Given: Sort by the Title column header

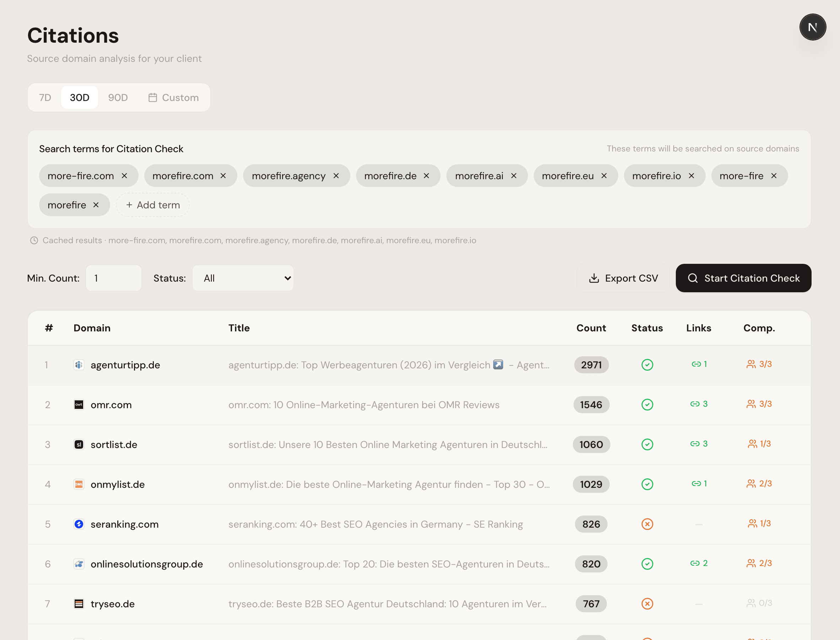Looking at the screenshot, I should click(x=239, y=328).
